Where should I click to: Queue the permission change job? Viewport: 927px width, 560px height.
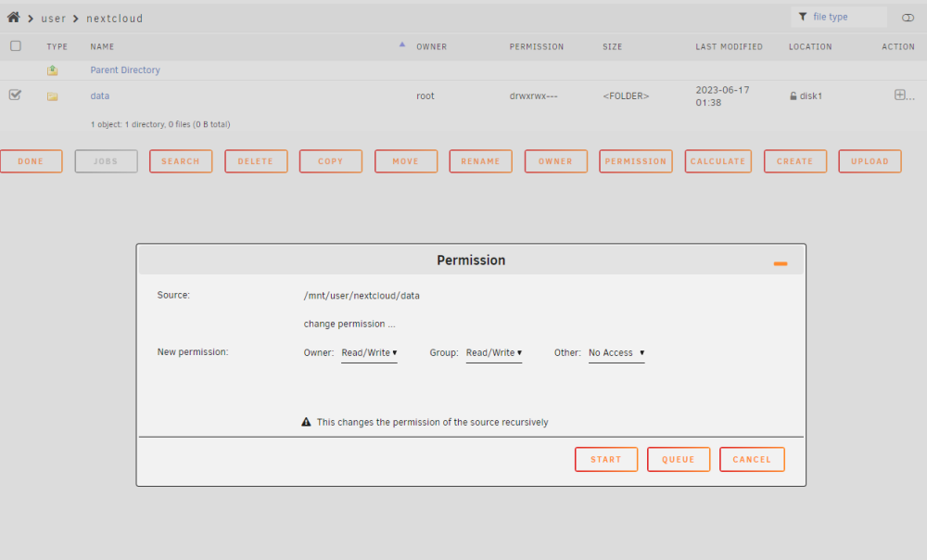[679, 460]
